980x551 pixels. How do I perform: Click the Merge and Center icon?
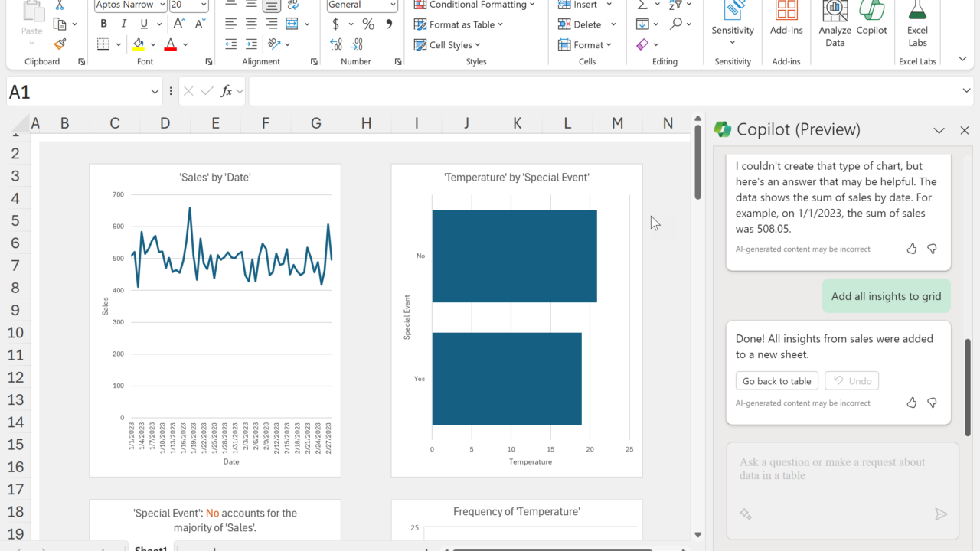[x=292, y=24]
